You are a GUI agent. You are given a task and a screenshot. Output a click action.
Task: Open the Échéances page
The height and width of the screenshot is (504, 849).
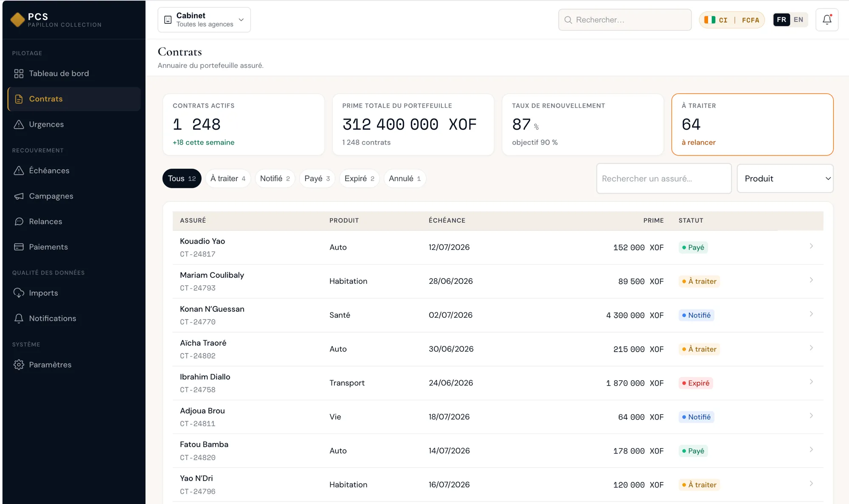pos(74,171)
